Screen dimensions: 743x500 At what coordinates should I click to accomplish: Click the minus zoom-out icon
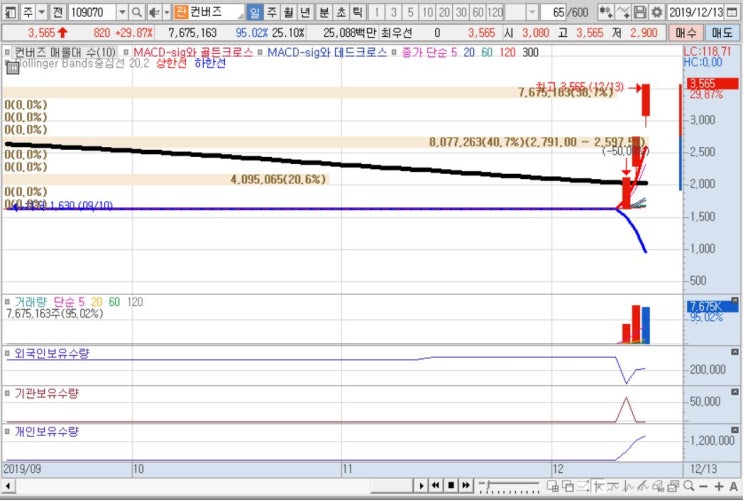click(x=704, y=486)
